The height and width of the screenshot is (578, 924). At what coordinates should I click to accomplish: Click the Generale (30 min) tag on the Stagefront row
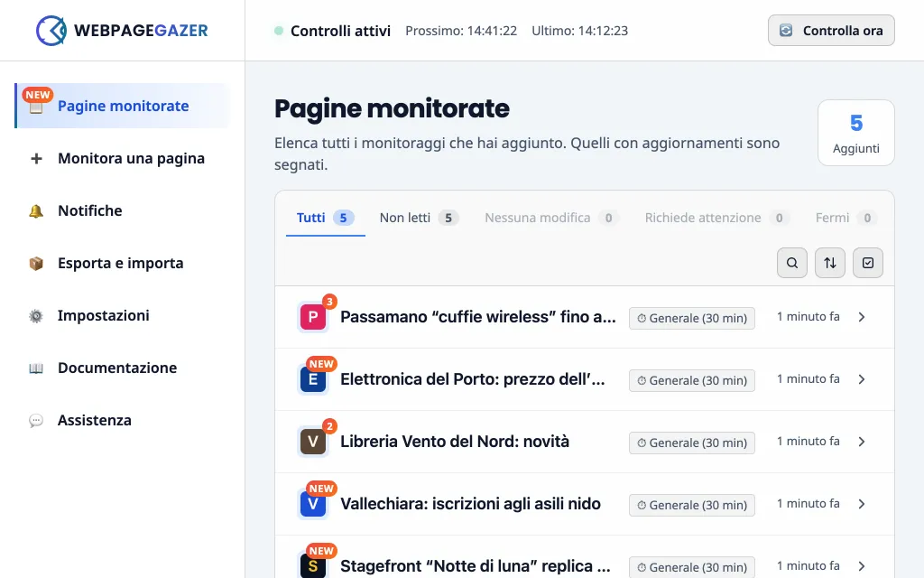pos(692,567)
